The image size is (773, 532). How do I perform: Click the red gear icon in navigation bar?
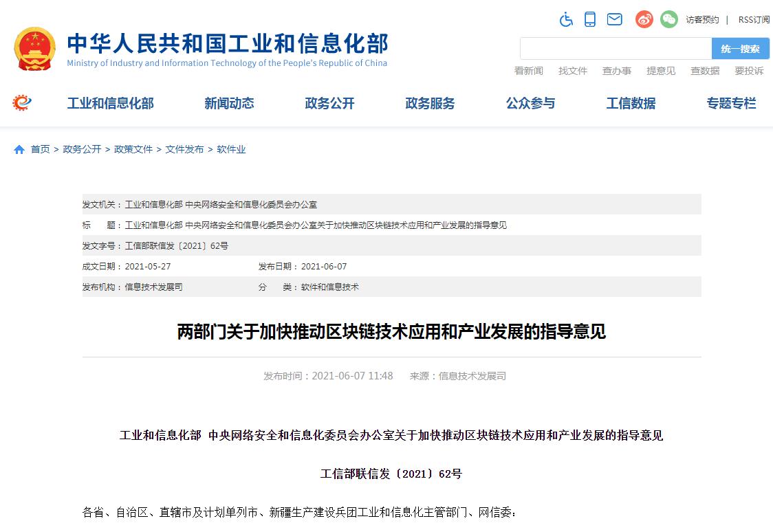click(22, 103)
